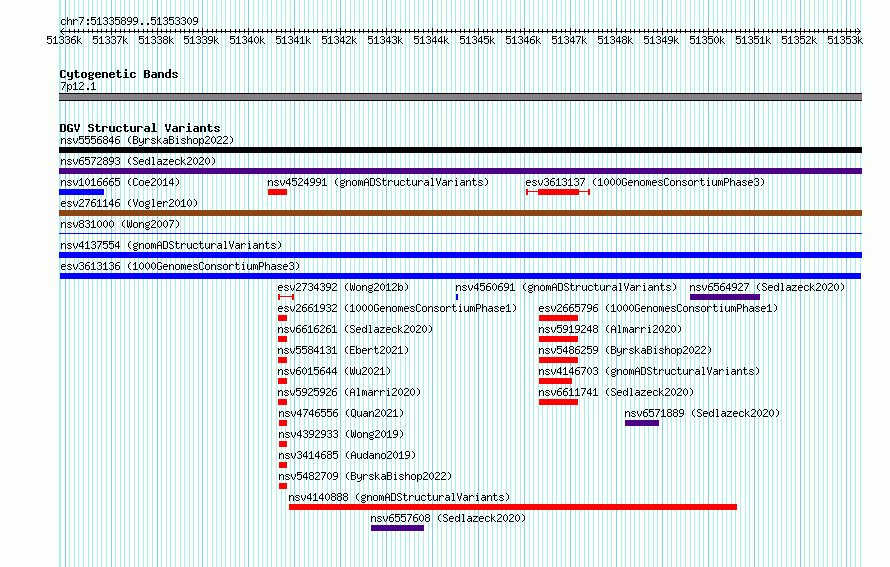Viewport: 890px width, 567px height.
Task: Click the purple bar under nsv6557608
Action: pos(397,528)
